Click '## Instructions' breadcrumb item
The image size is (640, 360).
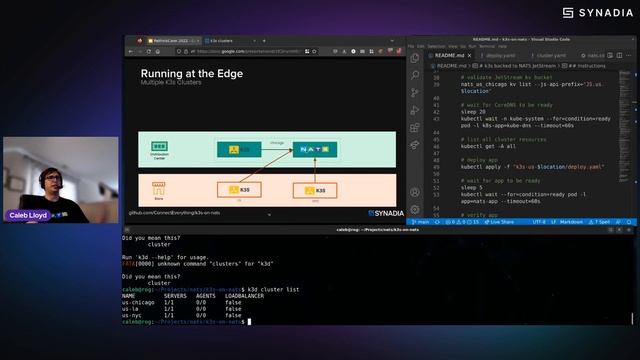pos(584,66)
